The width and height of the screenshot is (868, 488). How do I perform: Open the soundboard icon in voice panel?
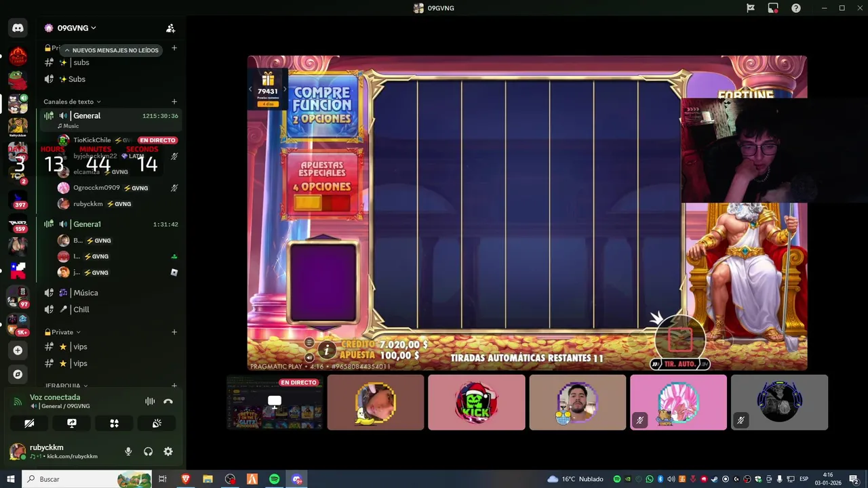tap(157, 423)
